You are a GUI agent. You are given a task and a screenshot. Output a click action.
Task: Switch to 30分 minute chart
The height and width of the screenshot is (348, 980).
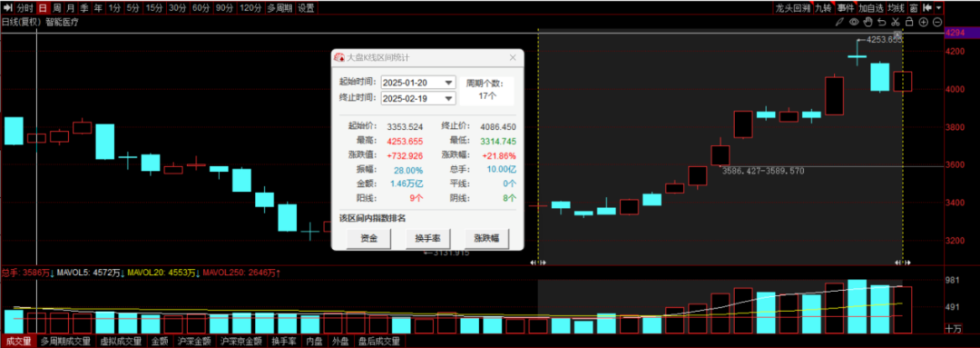(178, 8)
